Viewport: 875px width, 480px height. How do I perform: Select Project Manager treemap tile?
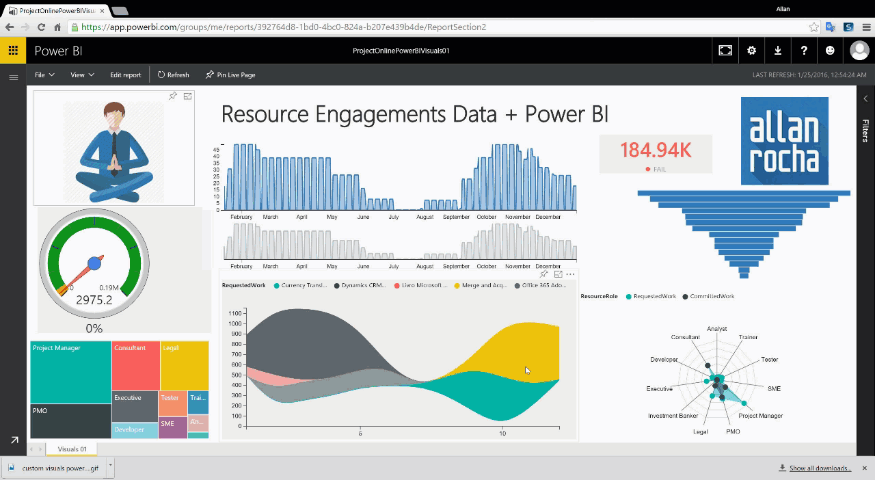(x=70, y=372)
